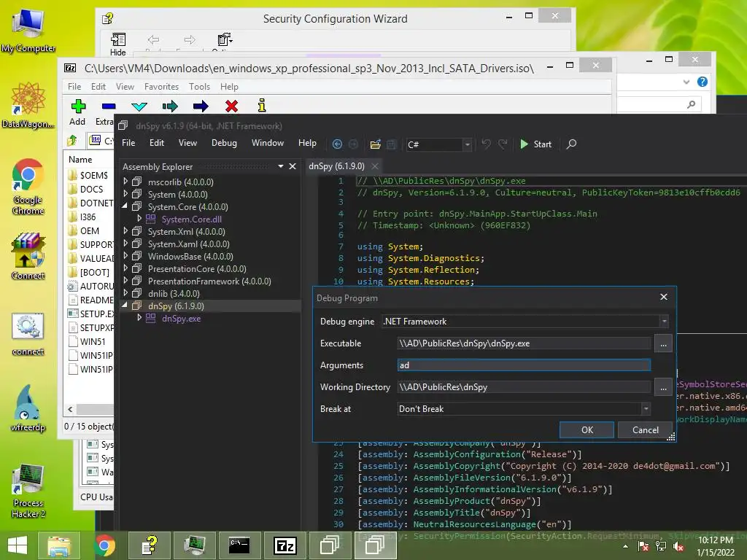Click 7-Zip horizontal scrollbar left arrow
This screenshot has width=747, height=560.
71,409
